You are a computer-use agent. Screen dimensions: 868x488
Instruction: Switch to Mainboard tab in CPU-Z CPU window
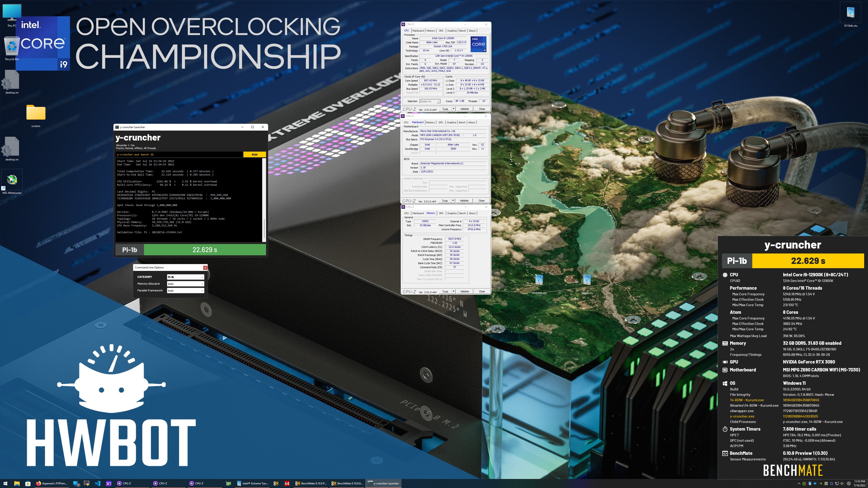(418, 31)
